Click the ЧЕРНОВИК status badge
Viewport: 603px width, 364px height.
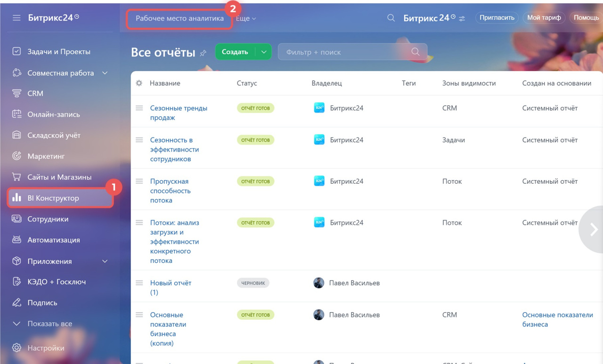click(253, 283)
